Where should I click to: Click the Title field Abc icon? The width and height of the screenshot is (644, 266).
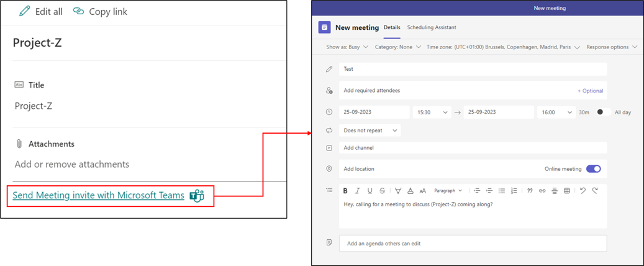coord(19,85)
